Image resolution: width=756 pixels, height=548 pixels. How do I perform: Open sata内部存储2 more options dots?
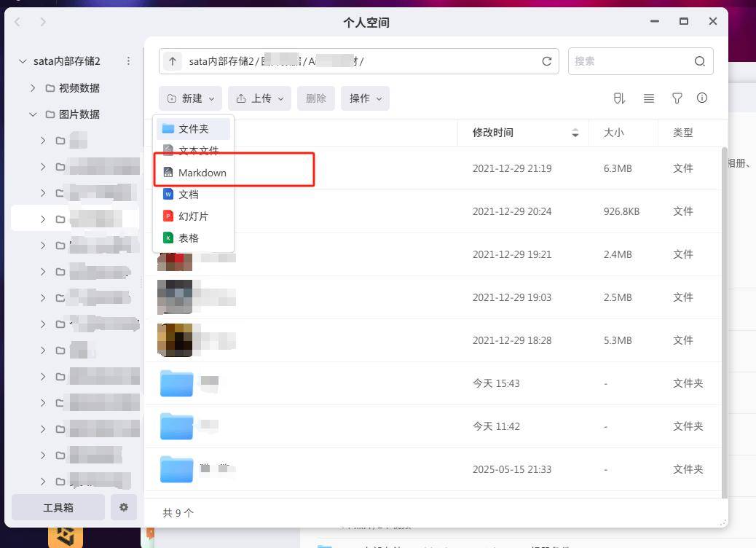(x=128, y=61)
